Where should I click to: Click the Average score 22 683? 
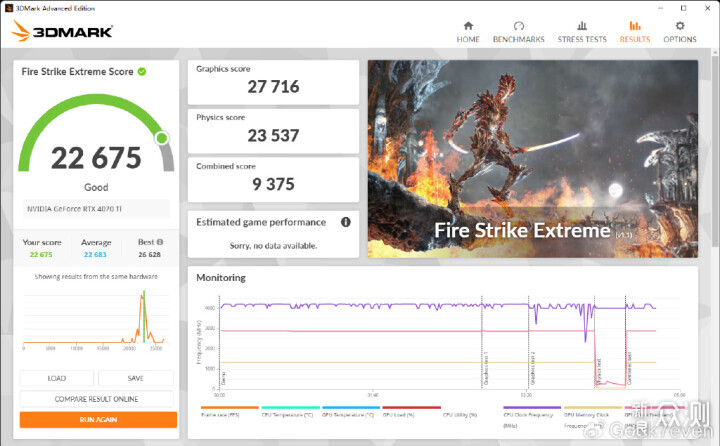tap(95, 254)
